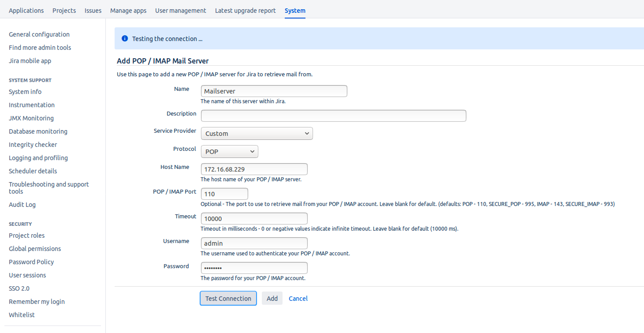Open User sessions page
The width and height of the screenshot is (644, 333).
coord(28,275)
